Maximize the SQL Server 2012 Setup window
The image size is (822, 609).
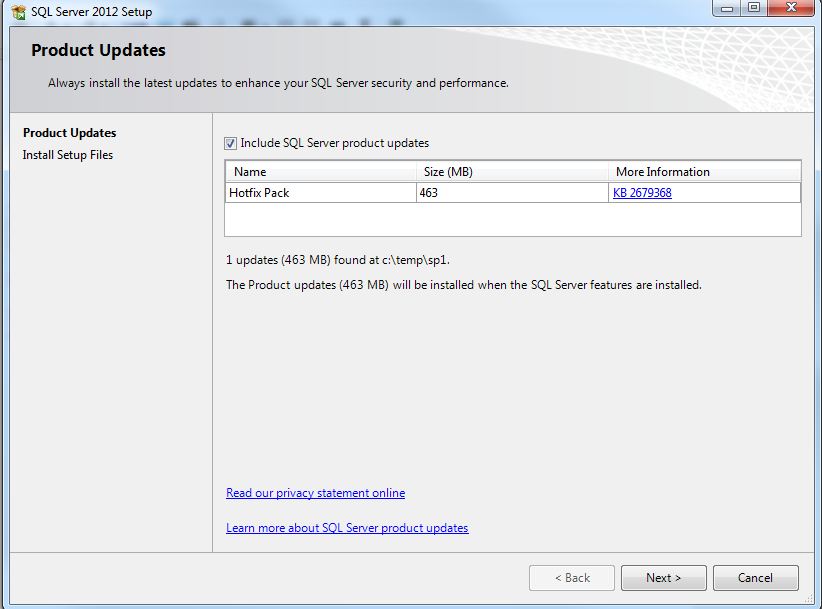pos(754,8)
